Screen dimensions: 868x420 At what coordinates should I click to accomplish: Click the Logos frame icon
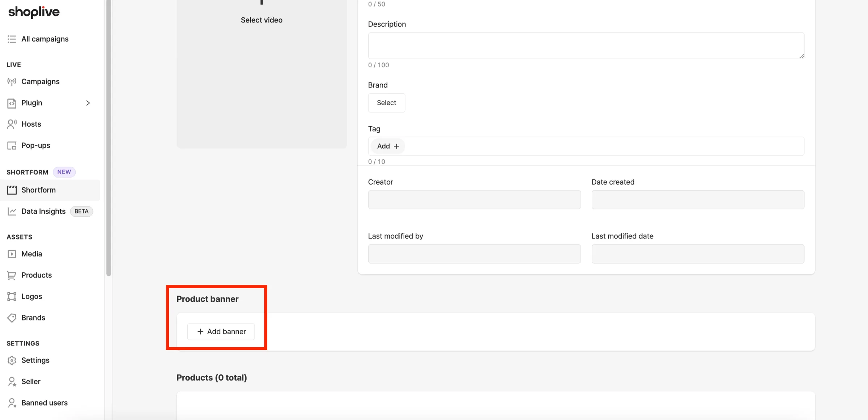(12, 297)
